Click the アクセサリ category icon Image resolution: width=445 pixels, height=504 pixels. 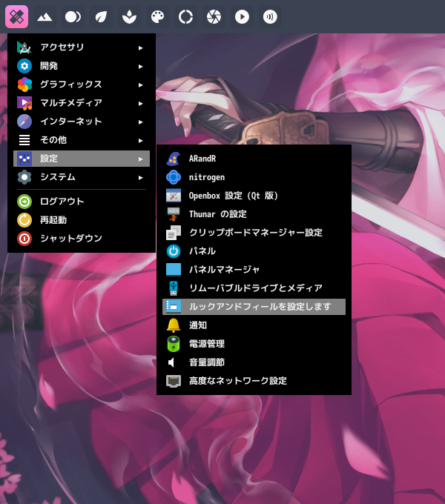coord(24,47)
